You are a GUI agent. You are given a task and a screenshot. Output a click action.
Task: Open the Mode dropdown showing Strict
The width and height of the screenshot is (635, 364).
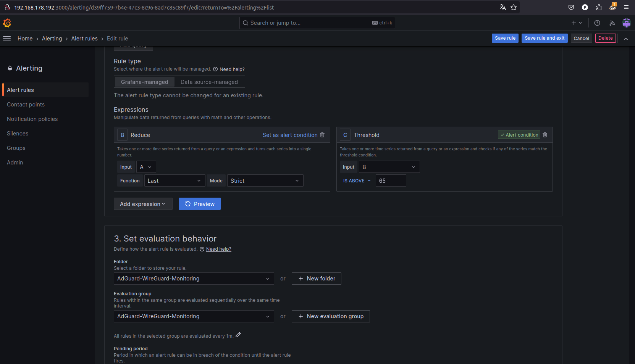coord(265,181)
